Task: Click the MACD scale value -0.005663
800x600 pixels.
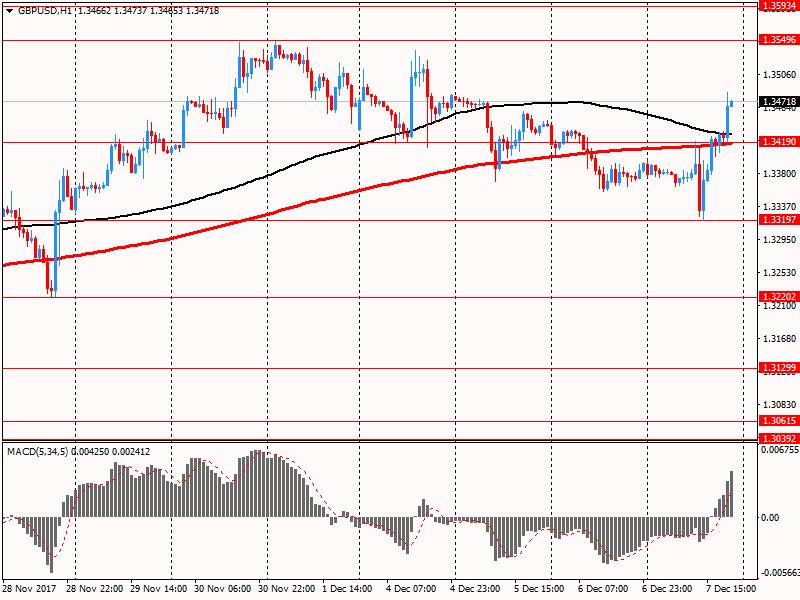Action: pyautogui.click(x=780, y=573)
